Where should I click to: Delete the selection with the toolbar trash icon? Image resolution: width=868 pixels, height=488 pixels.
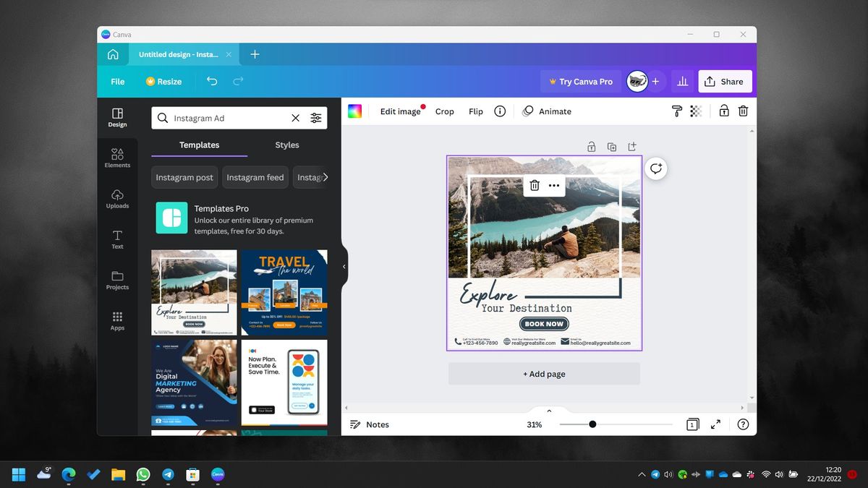(x=743, y=111)
